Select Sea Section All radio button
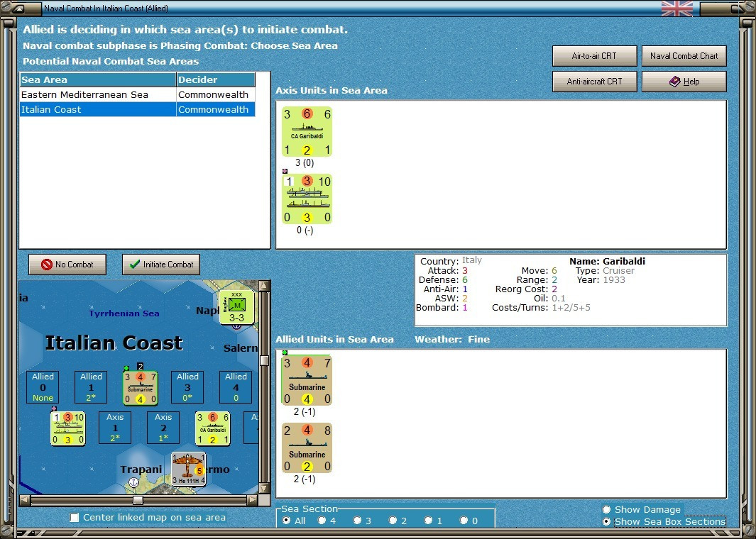 click(x=286, y=521)
